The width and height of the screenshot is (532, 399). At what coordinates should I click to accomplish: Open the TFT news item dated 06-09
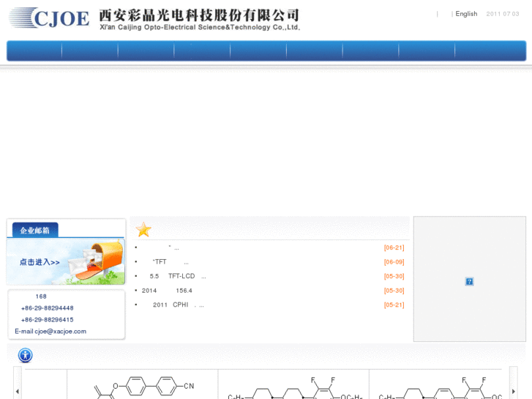click(170, 262)
